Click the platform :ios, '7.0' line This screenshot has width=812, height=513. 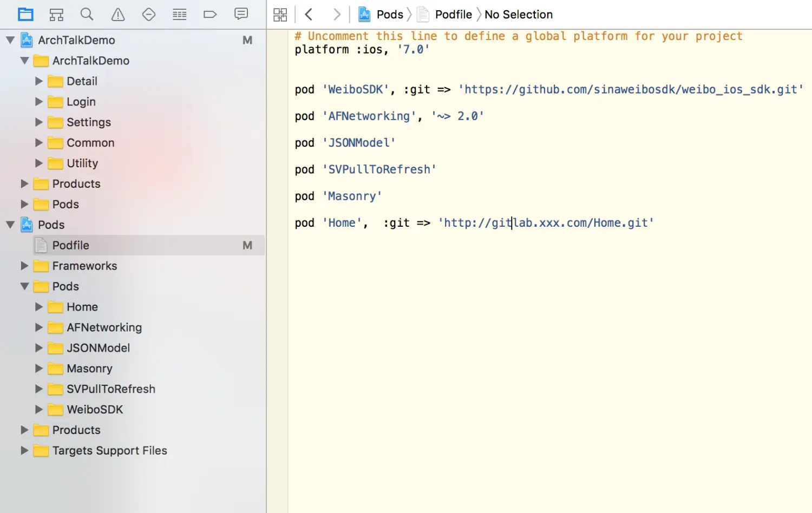362,50
